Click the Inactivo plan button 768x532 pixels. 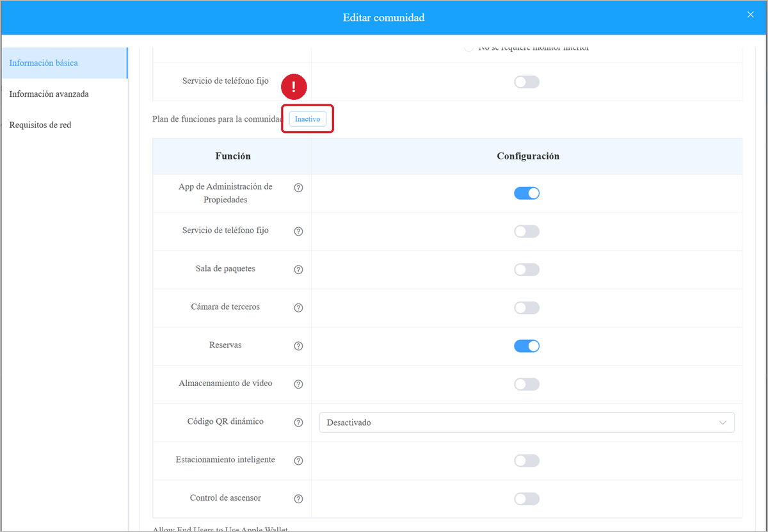point(307,119)
